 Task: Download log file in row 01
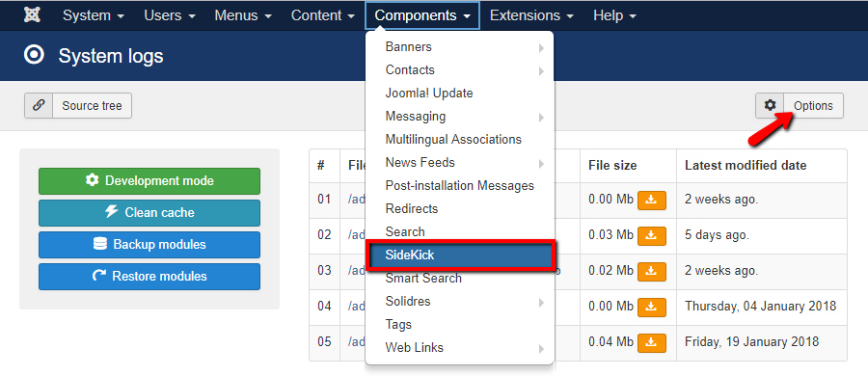pos(652,200)
